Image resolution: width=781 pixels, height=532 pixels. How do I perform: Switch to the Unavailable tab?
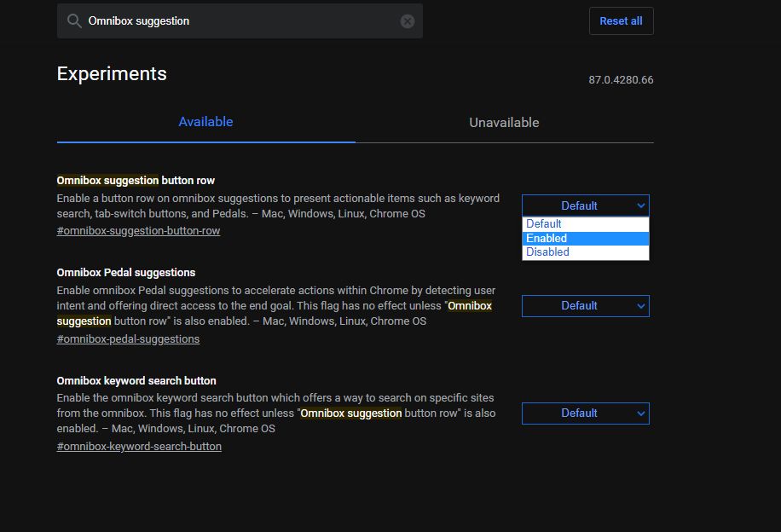coord(504,123)
